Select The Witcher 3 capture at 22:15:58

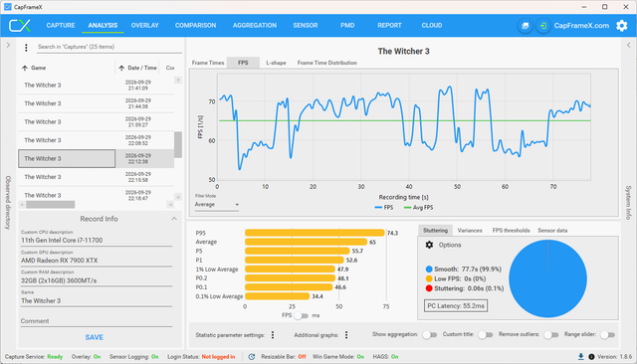coord(97,177)
